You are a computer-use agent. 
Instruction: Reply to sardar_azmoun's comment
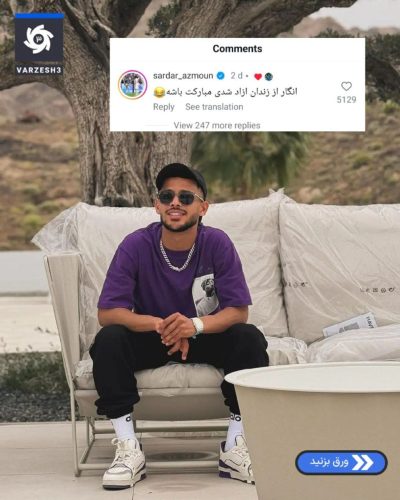pyautogui.click(x=164, y=107)
